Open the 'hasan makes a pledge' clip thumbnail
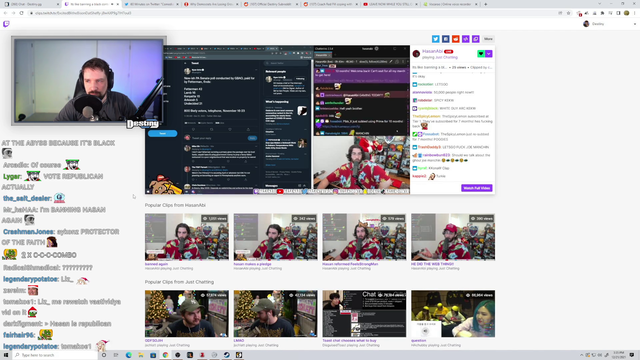Image resolution: width=640 pixels, height=360 pixels. (275, 237)
